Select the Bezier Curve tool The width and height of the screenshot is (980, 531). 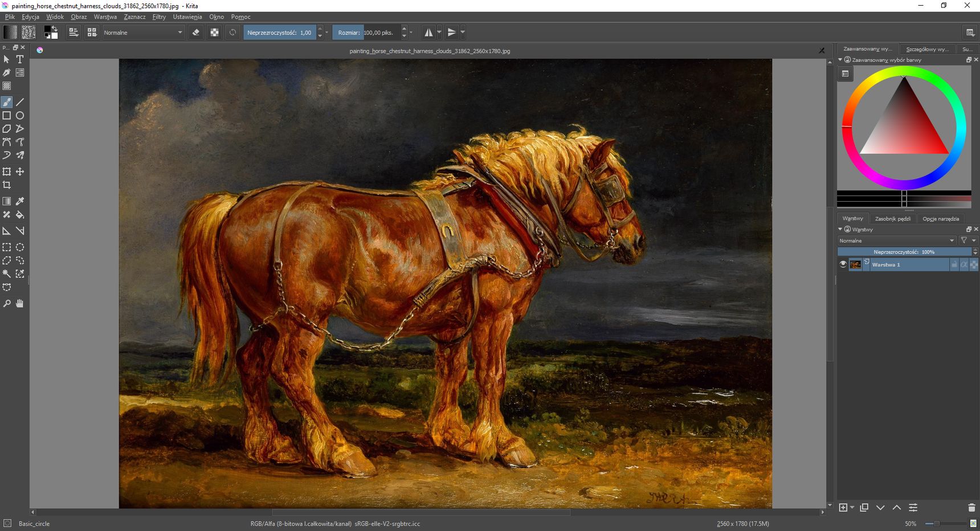(x=7, y=142)
